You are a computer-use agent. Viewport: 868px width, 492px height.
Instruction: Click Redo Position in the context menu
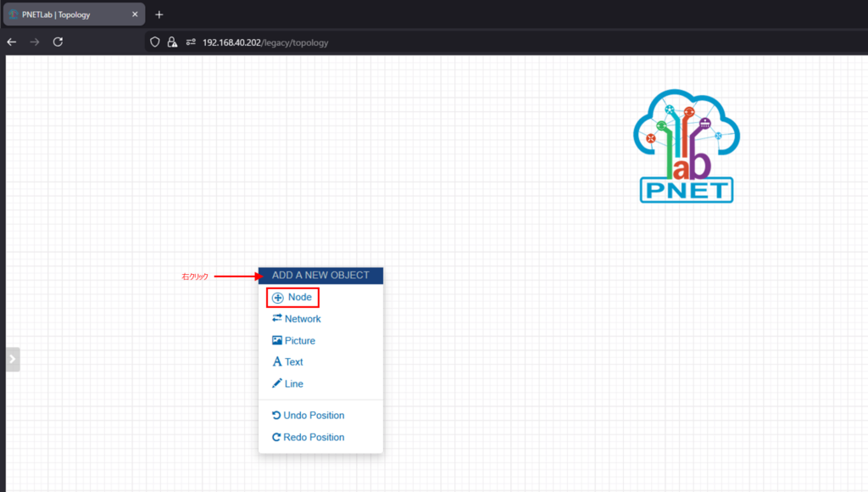(x=308, y=438)
